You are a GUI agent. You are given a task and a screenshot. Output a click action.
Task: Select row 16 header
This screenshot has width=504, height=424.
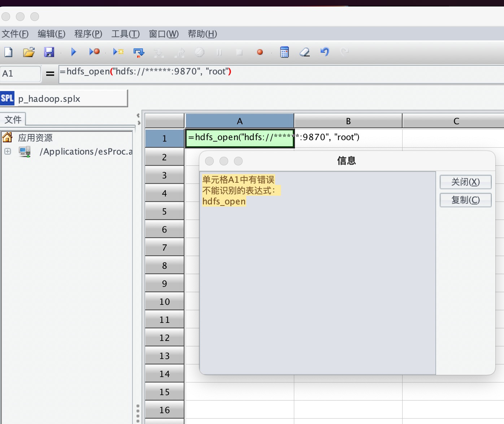coord(165,410)
